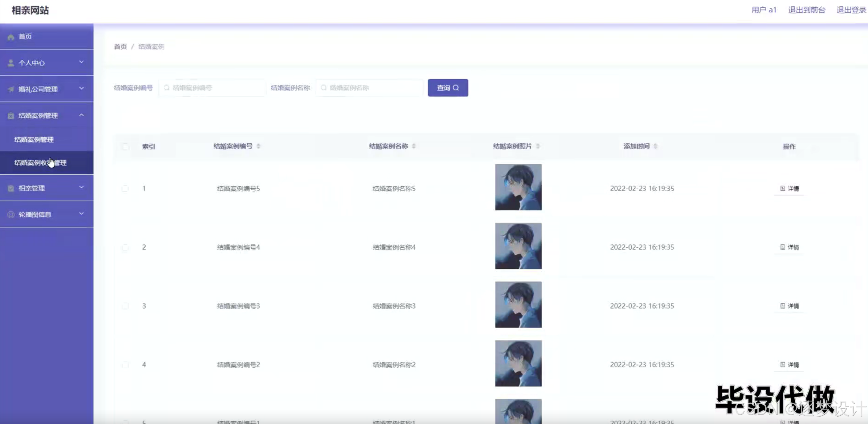Viewport: 868px width, 424px height.
Task: Click the sort arrows on 结婚案例名称 column
Action: pos(414,146)
